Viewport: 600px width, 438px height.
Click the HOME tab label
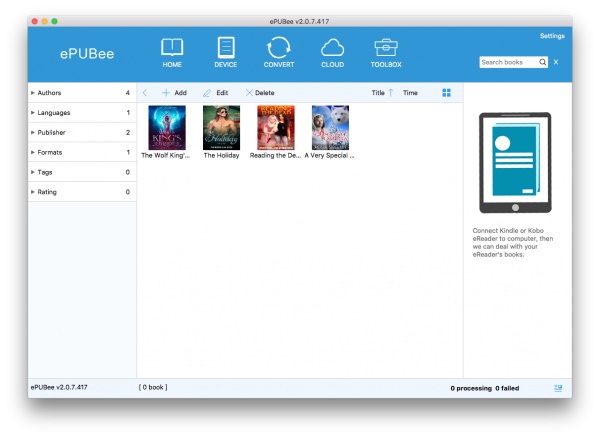click(172, 65)
